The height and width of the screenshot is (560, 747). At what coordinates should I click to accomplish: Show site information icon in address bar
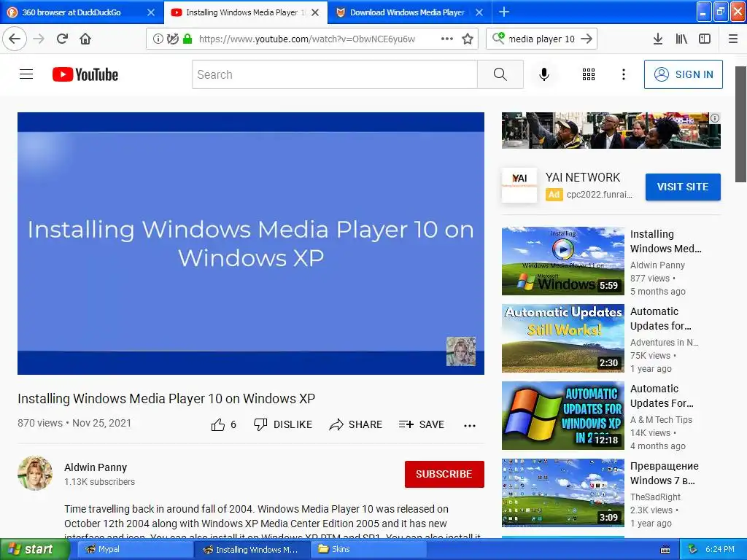pyautogui.click(x=158, y=39)
